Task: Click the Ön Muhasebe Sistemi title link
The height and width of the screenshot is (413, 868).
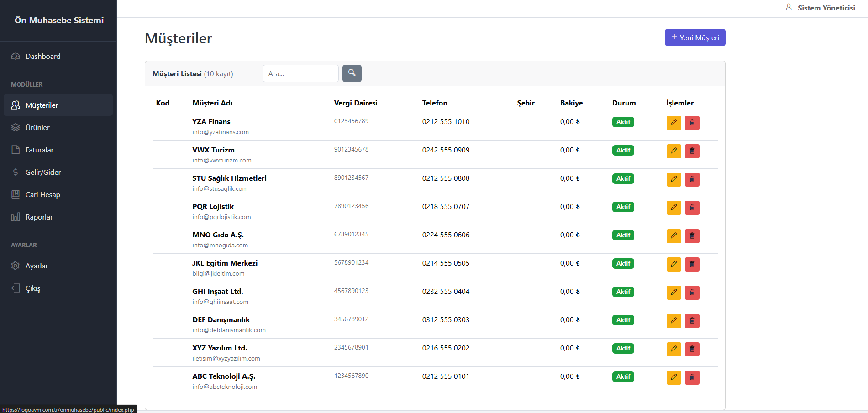Action: click(59, 20)
